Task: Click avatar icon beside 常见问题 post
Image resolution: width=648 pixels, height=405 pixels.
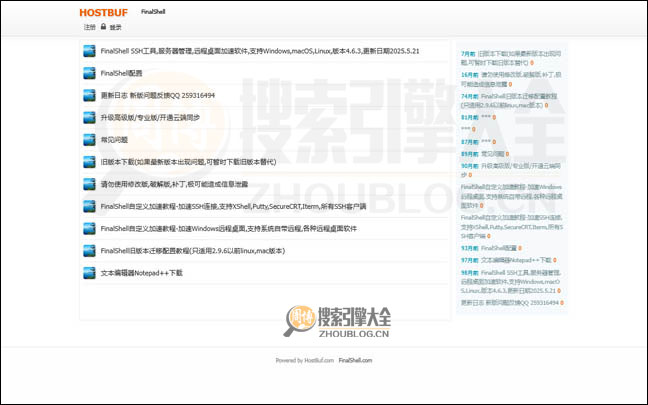Action: [x=89, y=140]
